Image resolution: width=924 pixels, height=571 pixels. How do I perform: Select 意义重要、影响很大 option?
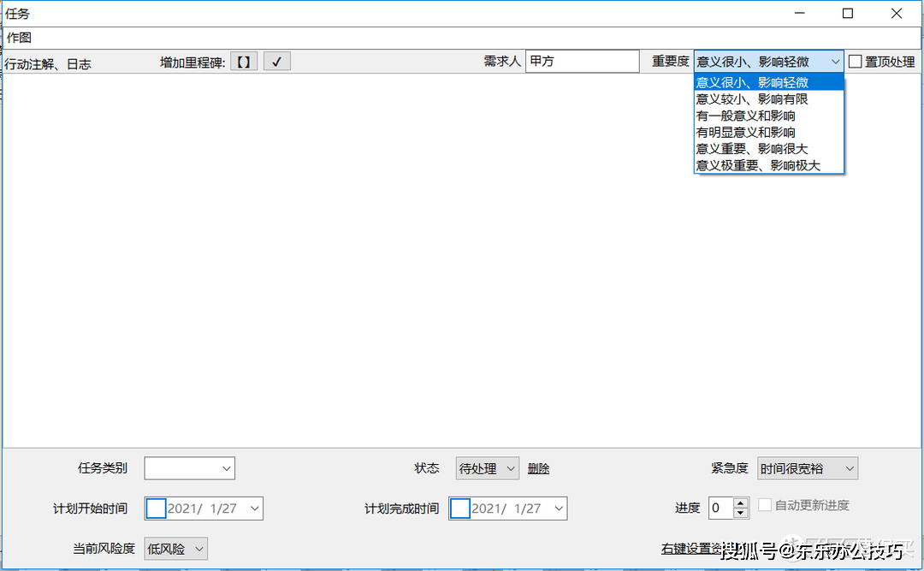pyautogui.click(x=768, y=149)
